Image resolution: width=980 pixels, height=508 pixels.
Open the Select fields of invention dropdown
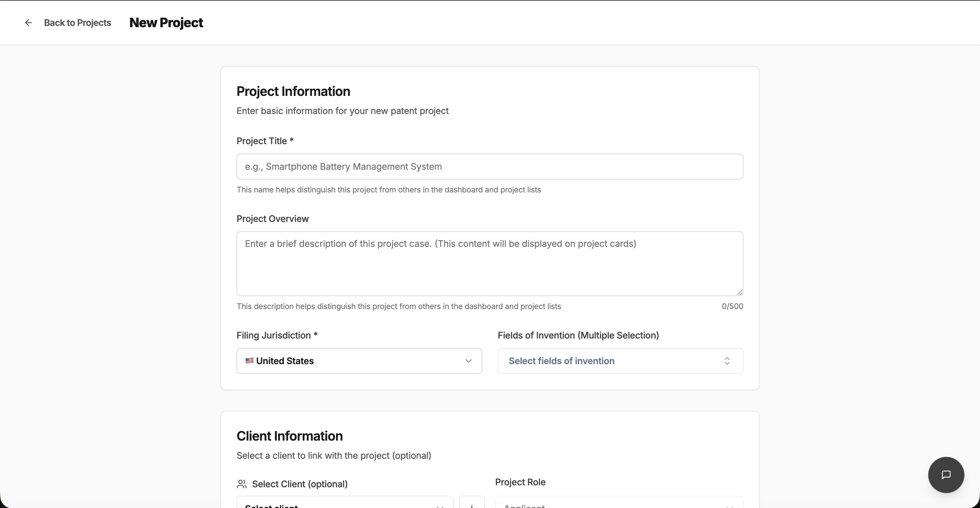click(620, 361)
